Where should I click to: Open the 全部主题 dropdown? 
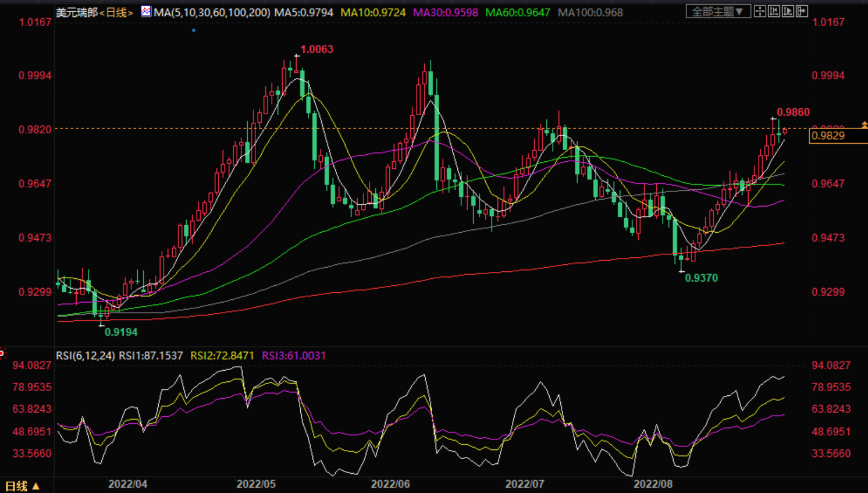pyautogui.click(x=717, y=12)
